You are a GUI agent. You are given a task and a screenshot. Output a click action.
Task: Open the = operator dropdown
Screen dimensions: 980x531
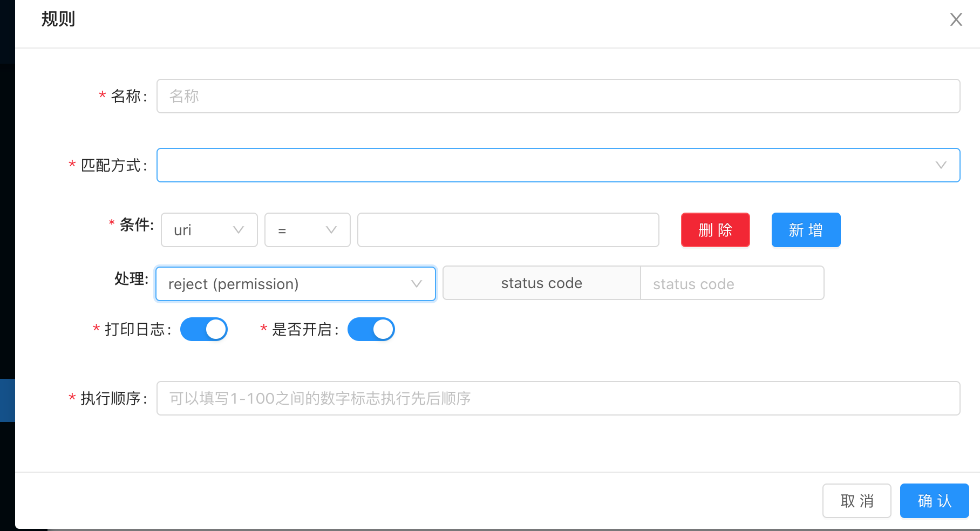308,230
